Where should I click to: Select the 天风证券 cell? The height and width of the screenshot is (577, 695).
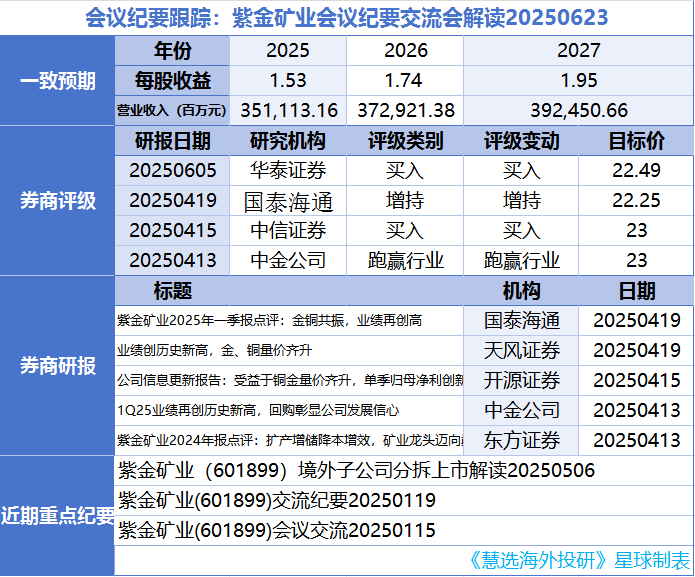coord(521,351)
